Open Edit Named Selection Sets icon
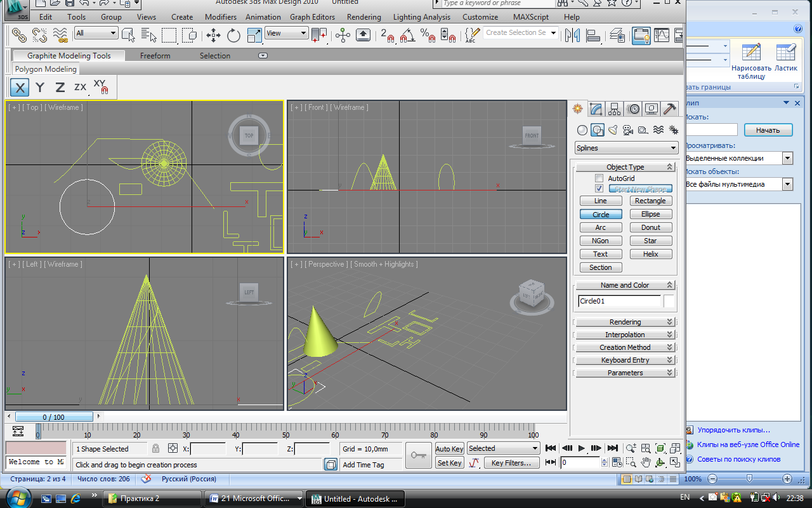Viewport: 812px width, 508px height. [472, 35]
